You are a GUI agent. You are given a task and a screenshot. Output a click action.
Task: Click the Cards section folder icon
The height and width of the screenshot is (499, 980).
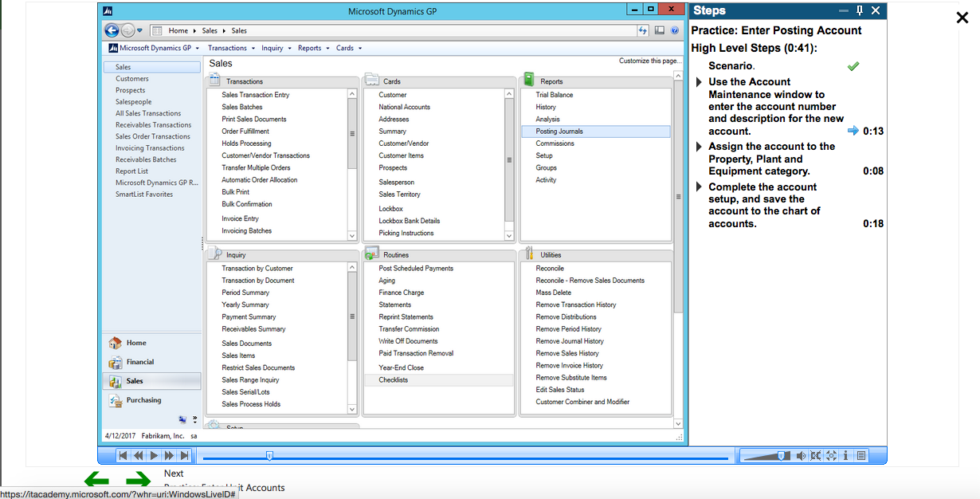point(371,80)
